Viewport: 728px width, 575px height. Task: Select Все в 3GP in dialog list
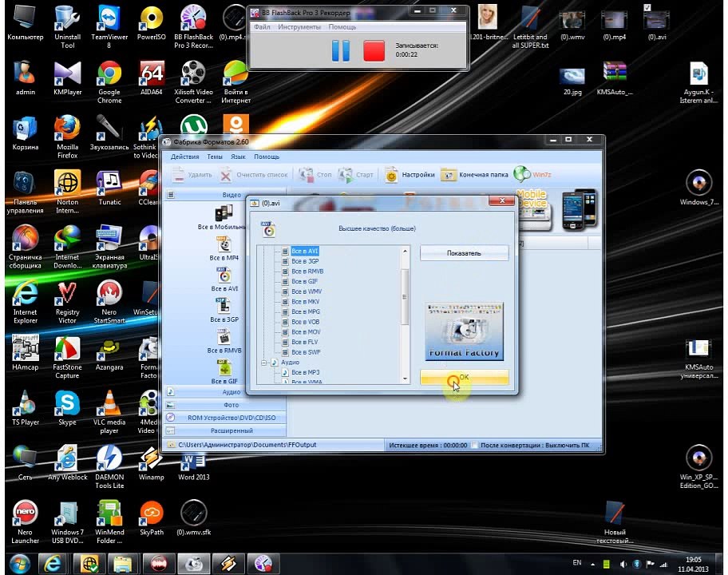(305, 261)
